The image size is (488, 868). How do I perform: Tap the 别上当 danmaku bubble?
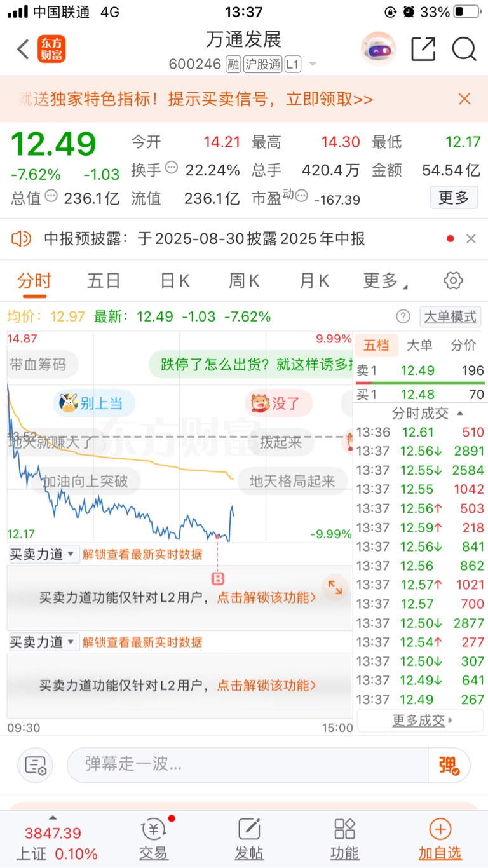coord(94,403)
